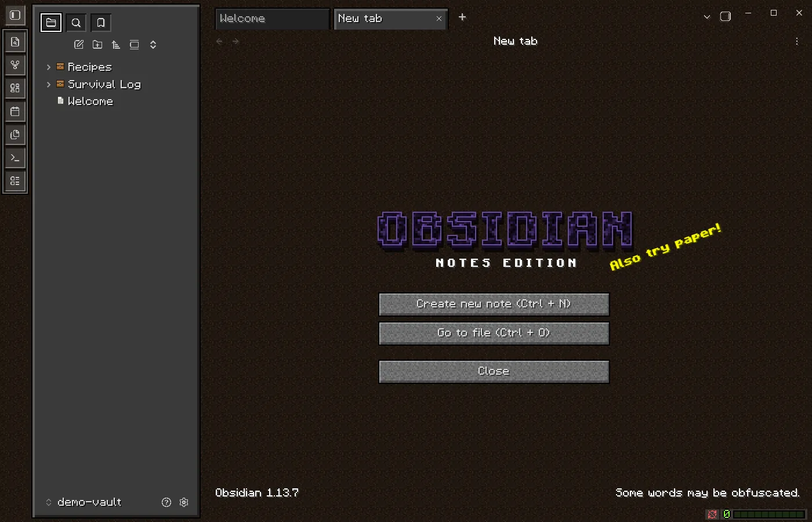The width and height of the screenshot is (812, 522).
Task: Expand the Survival Log folder chevron
Action: [x=49, y=85]
